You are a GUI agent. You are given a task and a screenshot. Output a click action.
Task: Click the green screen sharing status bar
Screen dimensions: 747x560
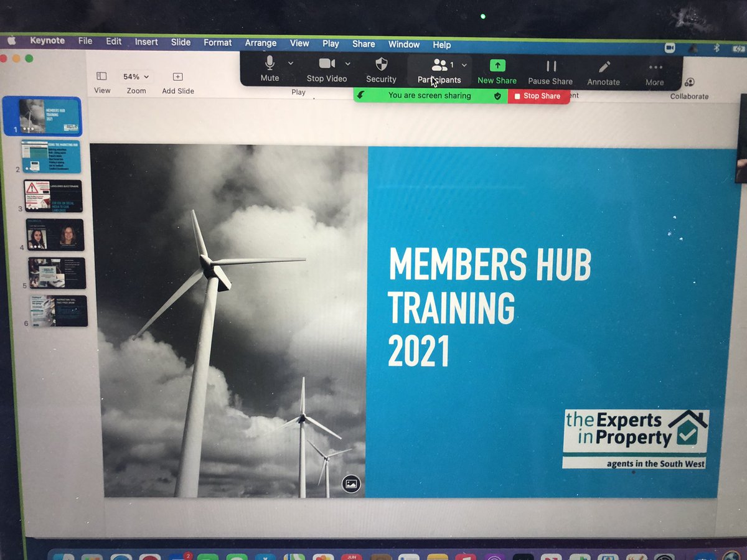coord(430,96)
